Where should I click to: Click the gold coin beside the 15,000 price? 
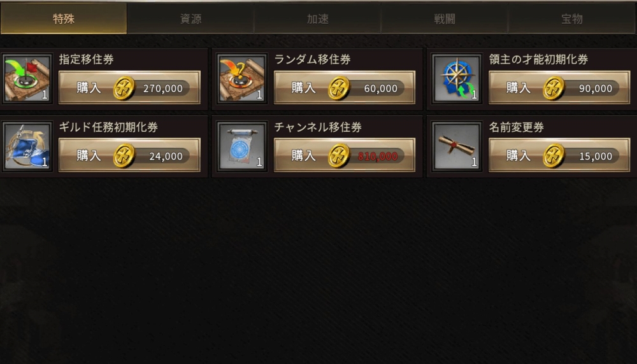pos(554,156)
